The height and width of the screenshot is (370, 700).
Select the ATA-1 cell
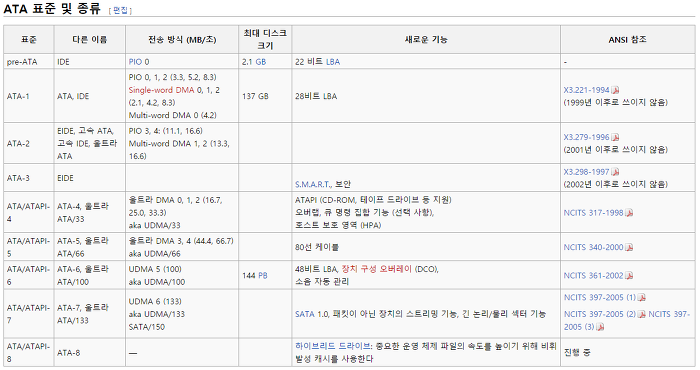tap(29, 96)
